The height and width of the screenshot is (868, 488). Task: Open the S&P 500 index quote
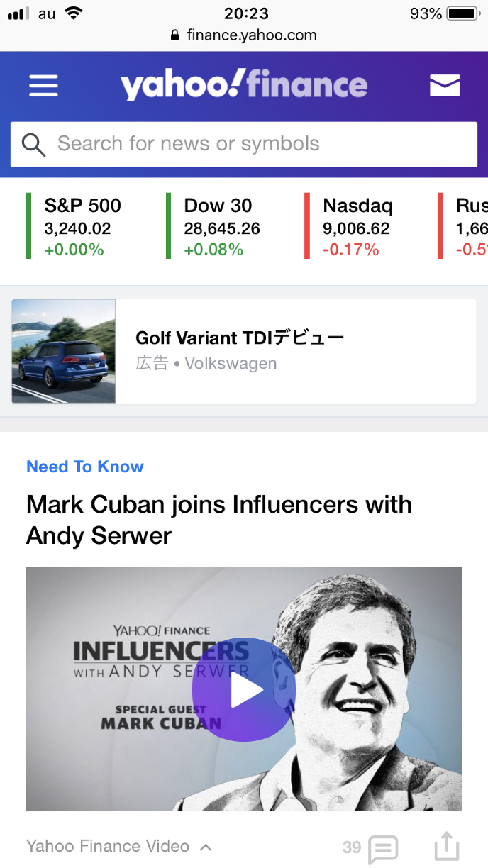tap(82, 227)
